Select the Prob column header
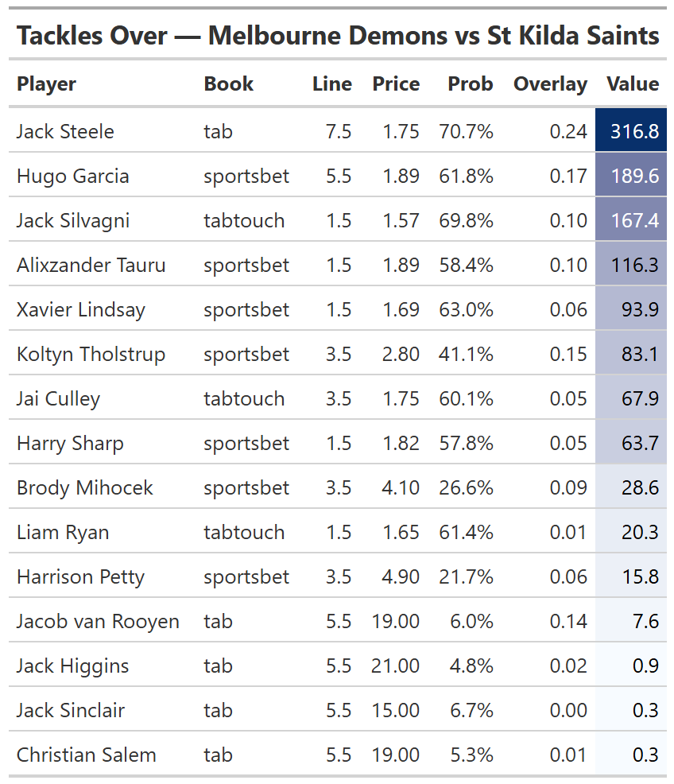This screenshot has height=784, width=674. (470, 84)
